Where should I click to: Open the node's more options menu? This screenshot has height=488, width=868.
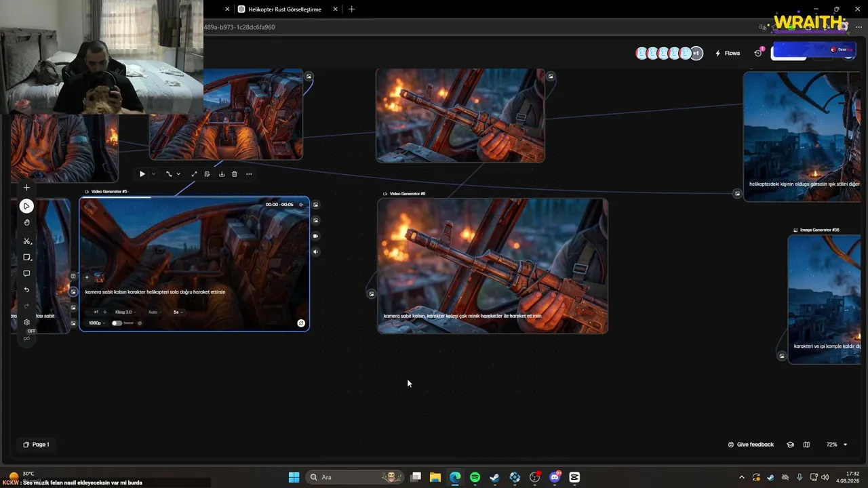coord(249,174)
